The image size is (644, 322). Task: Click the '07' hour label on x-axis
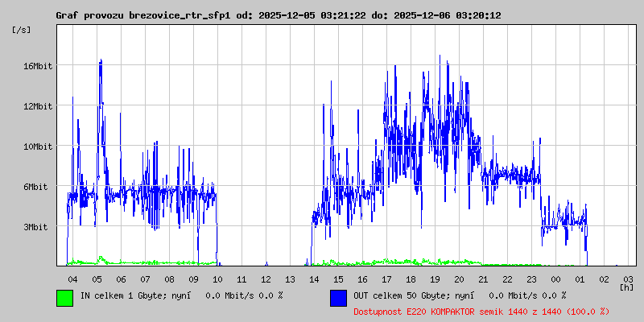(x=145, y=279)
